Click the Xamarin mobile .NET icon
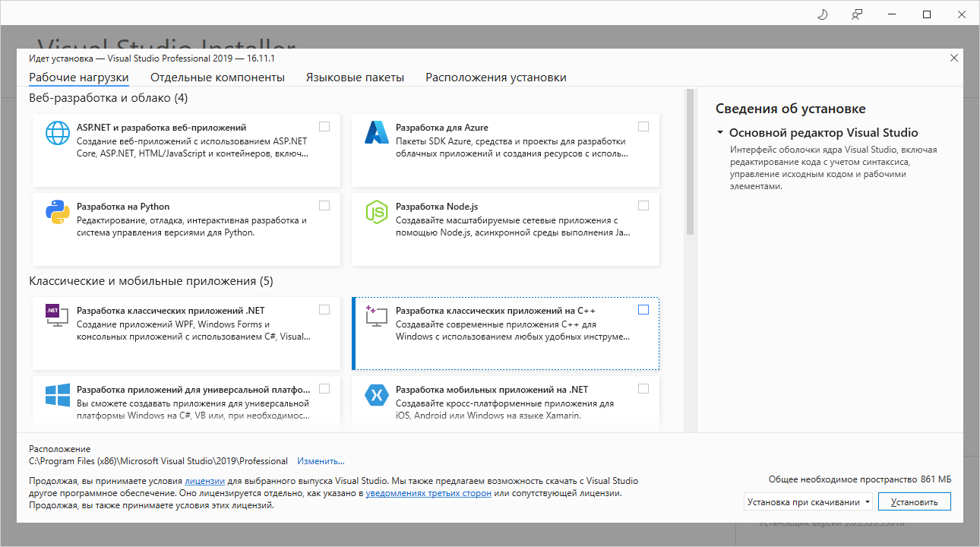Image resolution: width=980 pixels, height=547 pixels. 377,394
